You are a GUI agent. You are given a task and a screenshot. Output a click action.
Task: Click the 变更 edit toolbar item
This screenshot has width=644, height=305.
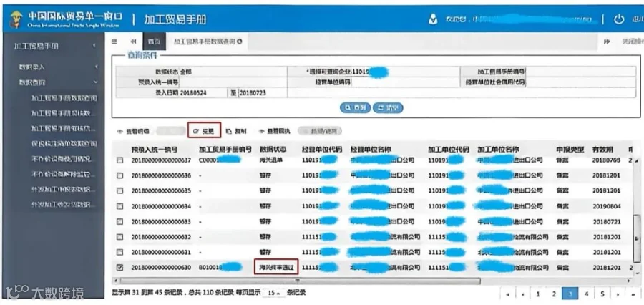tap(204, 131)
